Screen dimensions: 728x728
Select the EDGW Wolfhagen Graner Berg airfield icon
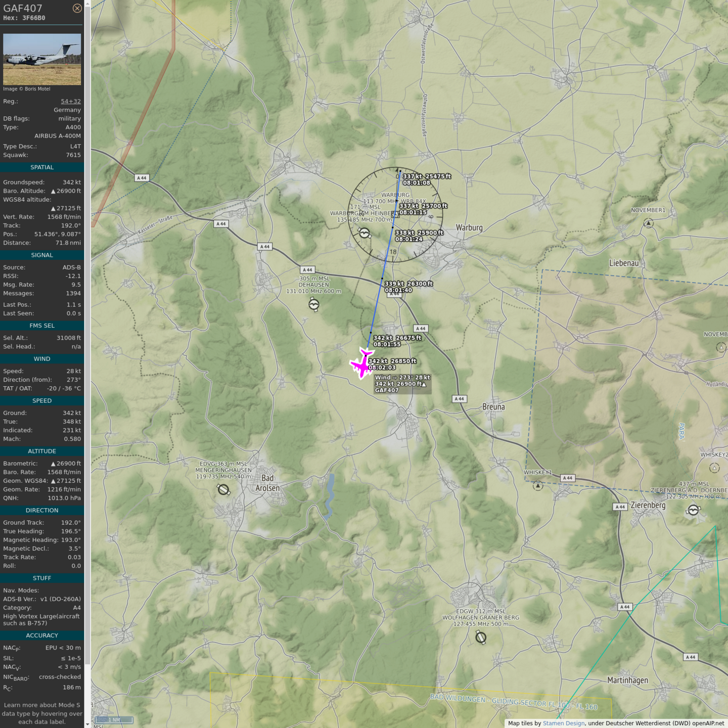click(481, 638)
